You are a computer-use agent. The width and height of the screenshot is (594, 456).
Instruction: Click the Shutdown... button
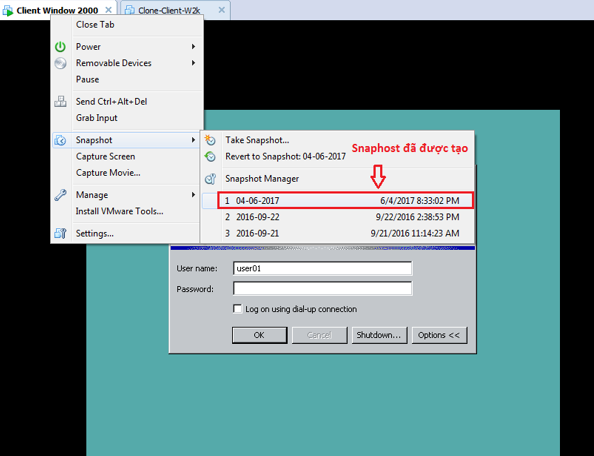tap(379, 335)
